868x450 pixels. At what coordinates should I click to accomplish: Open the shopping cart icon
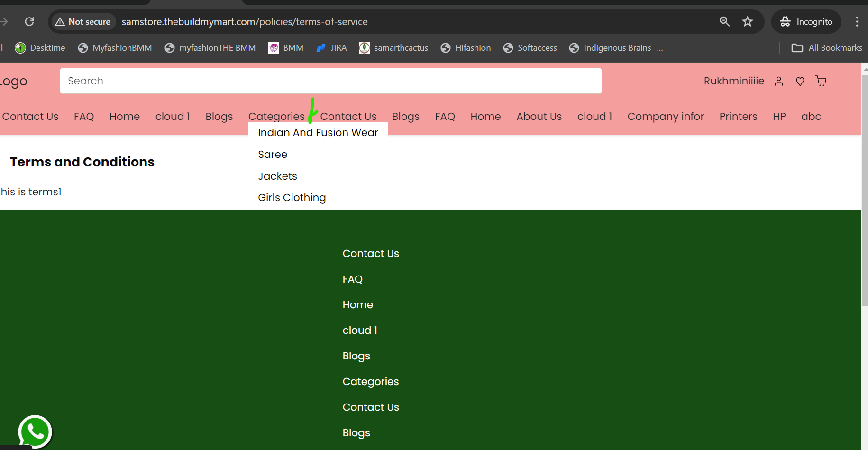pyautogui.click(x=821, y=81)
